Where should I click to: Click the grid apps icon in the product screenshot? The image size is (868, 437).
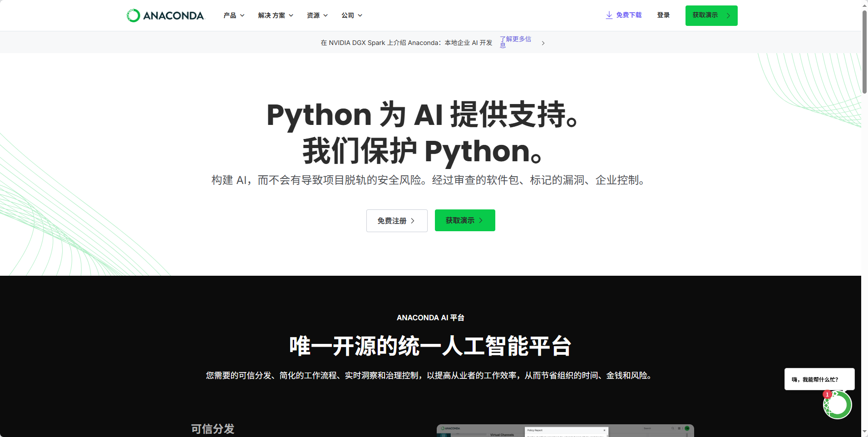[679, 428]
